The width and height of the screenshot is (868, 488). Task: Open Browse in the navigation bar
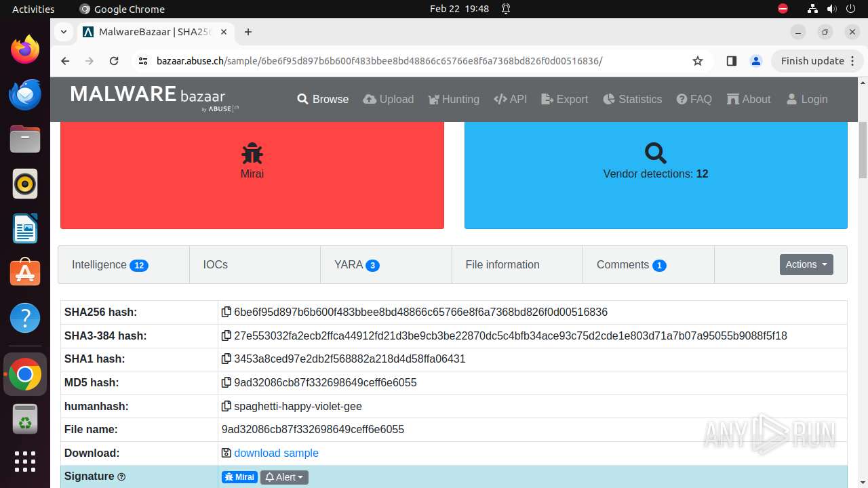[x=323, y=99]
